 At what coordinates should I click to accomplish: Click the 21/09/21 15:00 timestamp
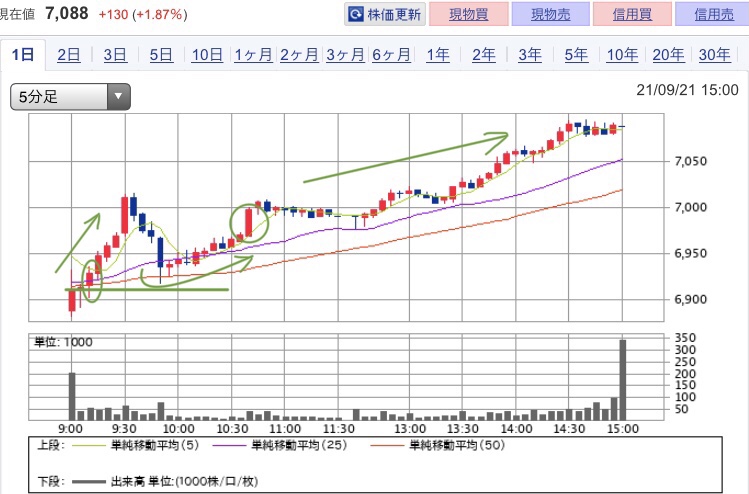(687, 90)
